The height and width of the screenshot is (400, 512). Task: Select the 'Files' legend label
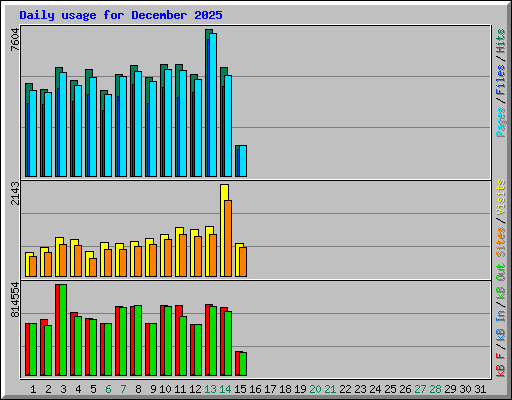click(x=501, y=80)
